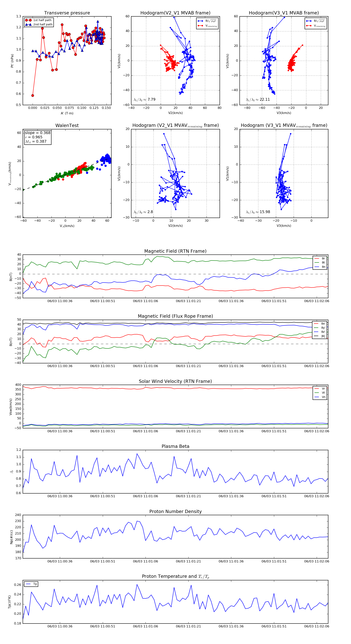Click the "V_A(km/s)" axis label

click(67, 226)
